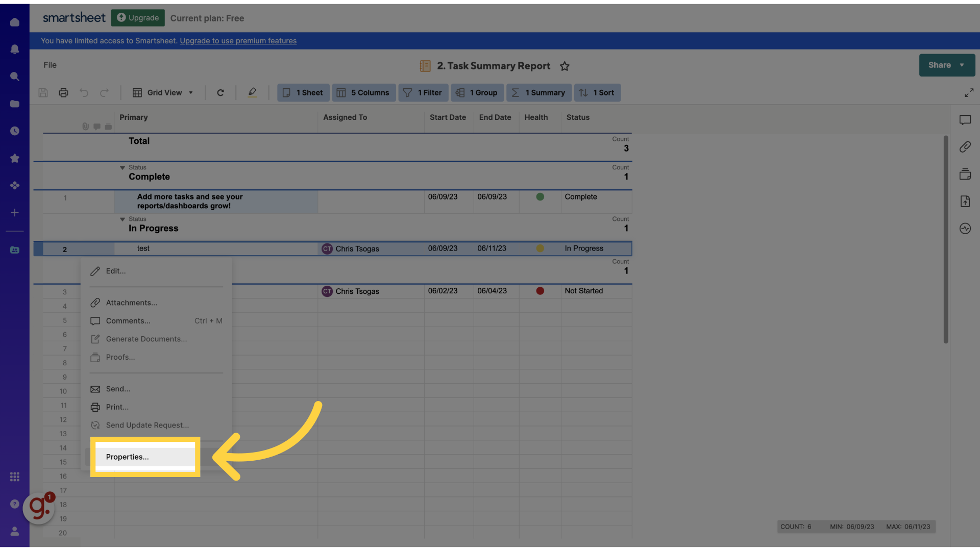This screenshot has height=551, width=980.
Task: Open the Attachments paperclip panel icon
Action: tap(965, 147)
